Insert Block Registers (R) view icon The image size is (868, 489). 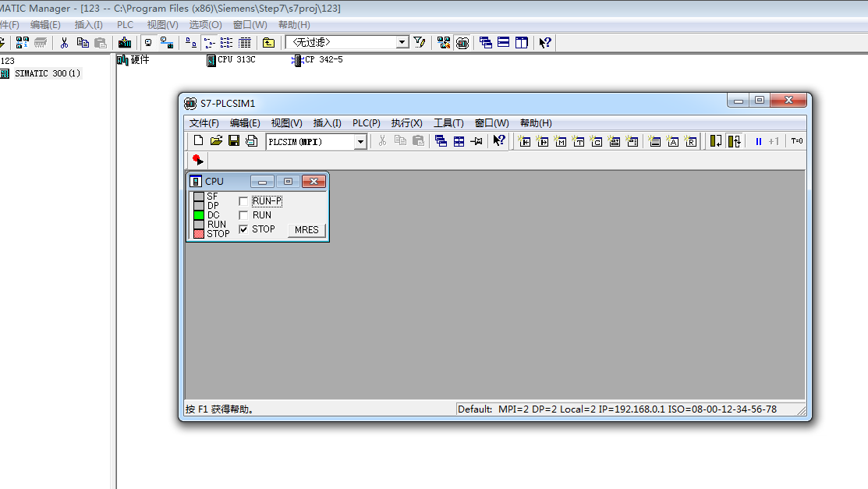[x=691, y=141]
